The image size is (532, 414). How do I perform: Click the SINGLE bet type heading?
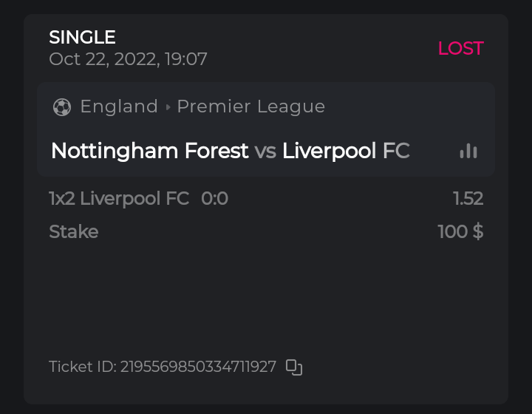coord(82,37)
